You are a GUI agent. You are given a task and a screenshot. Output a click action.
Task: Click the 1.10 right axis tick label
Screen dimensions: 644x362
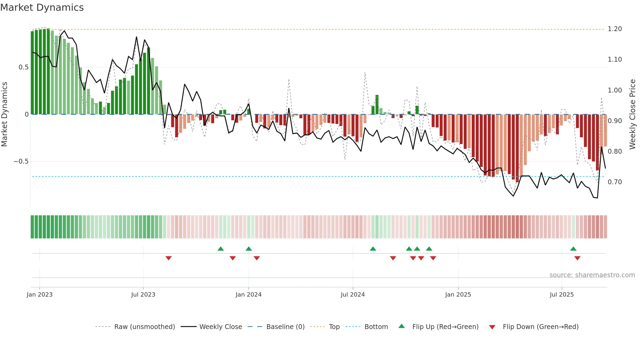click(x=615, y=60)
